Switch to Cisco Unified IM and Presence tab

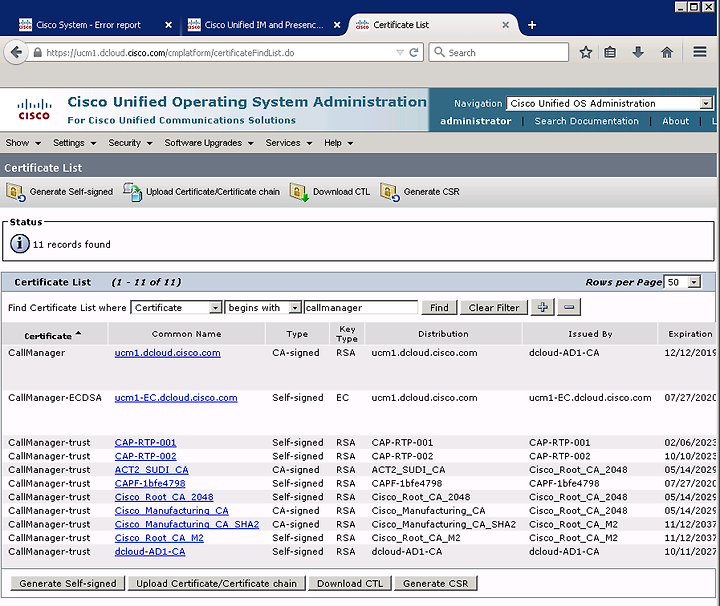pyautogui.click(x=264, y=25)
